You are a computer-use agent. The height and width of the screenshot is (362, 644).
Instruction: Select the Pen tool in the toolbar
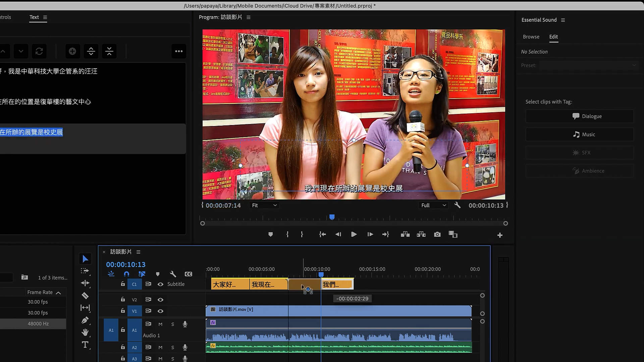coord(85,320)
